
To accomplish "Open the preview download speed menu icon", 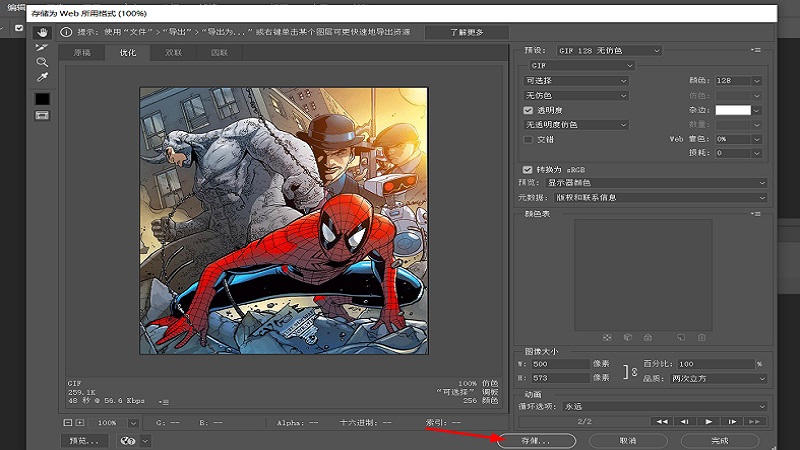I will (x=164, y=402).
